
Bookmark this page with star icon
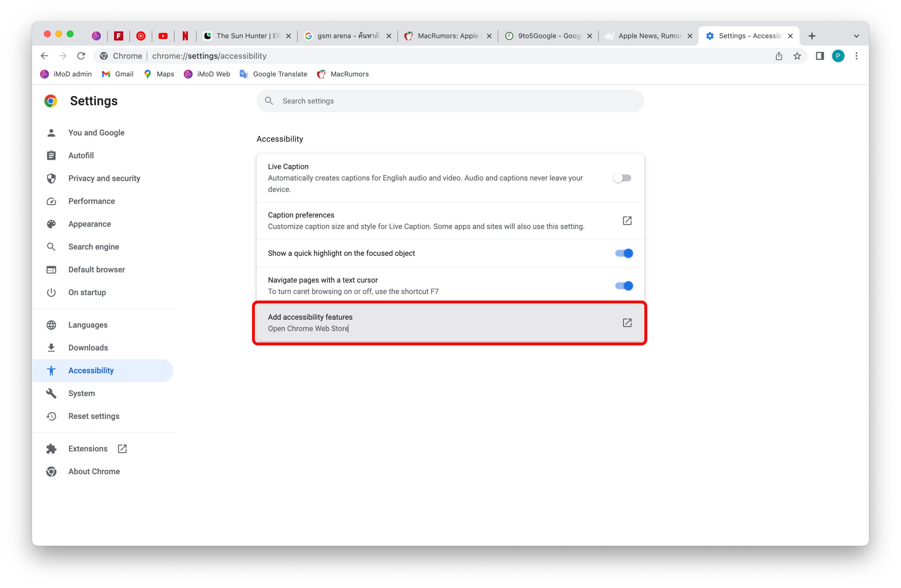(797, 56)
